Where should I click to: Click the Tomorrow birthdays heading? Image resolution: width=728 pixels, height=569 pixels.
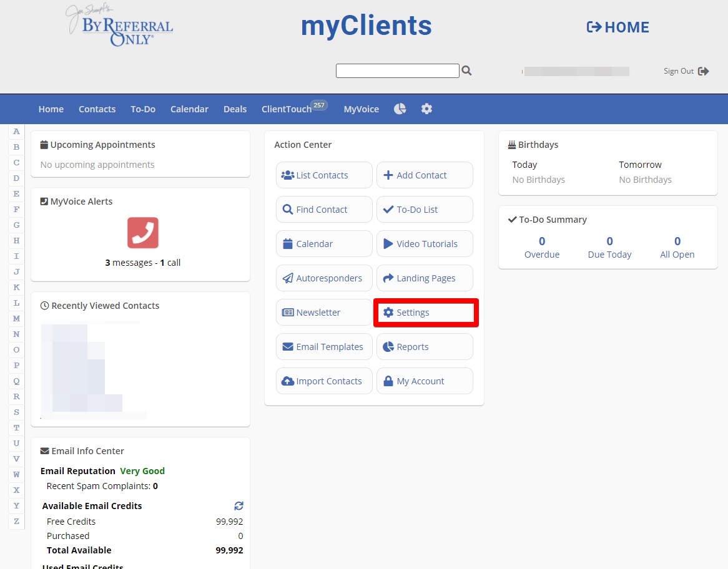tap(640, 165)
